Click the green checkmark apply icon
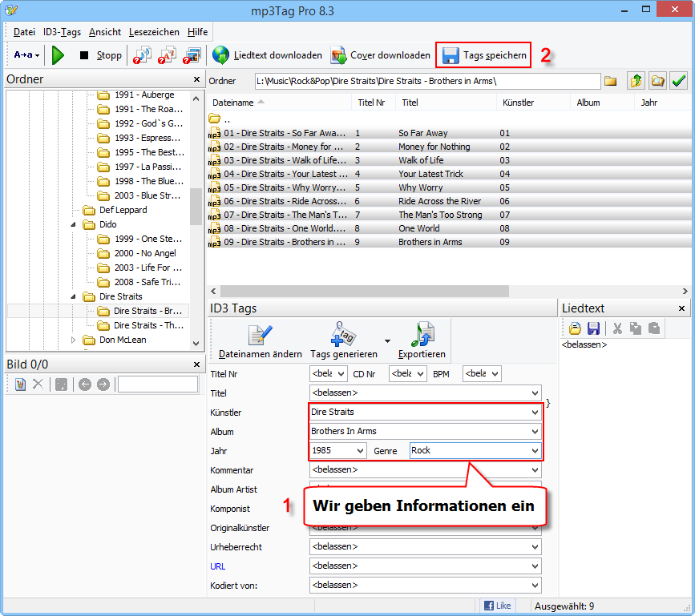This screenshot has height=616, width=695. coord(679,81)
